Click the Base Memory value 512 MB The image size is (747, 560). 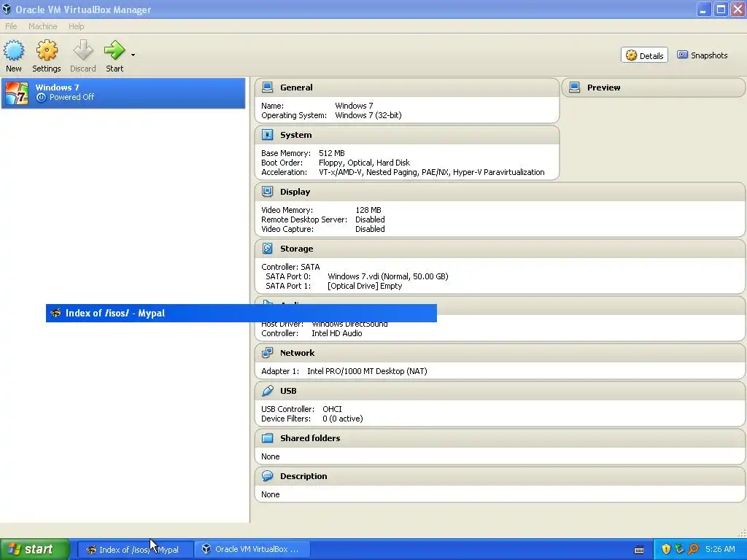coord(332,153)
